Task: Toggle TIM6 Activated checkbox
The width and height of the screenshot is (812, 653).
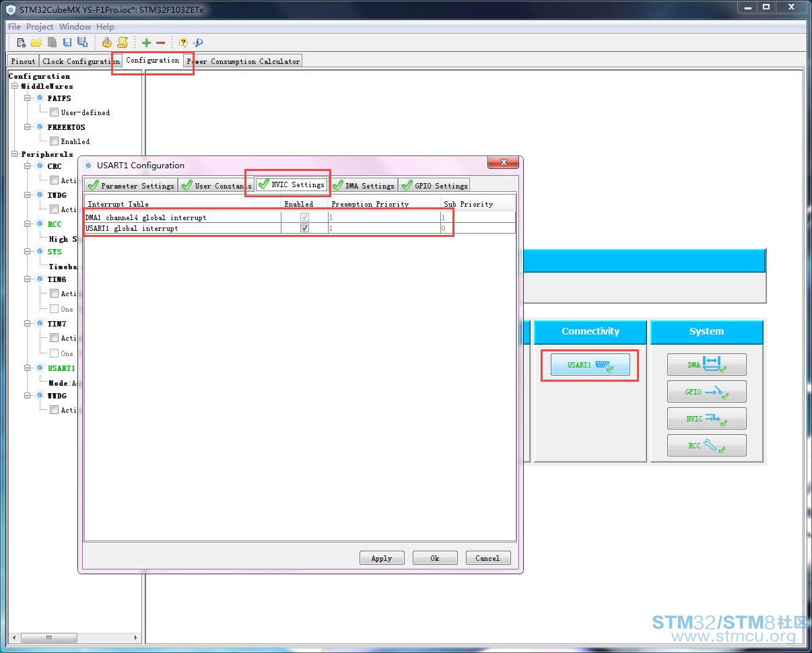Action: (x=55, y=294)
